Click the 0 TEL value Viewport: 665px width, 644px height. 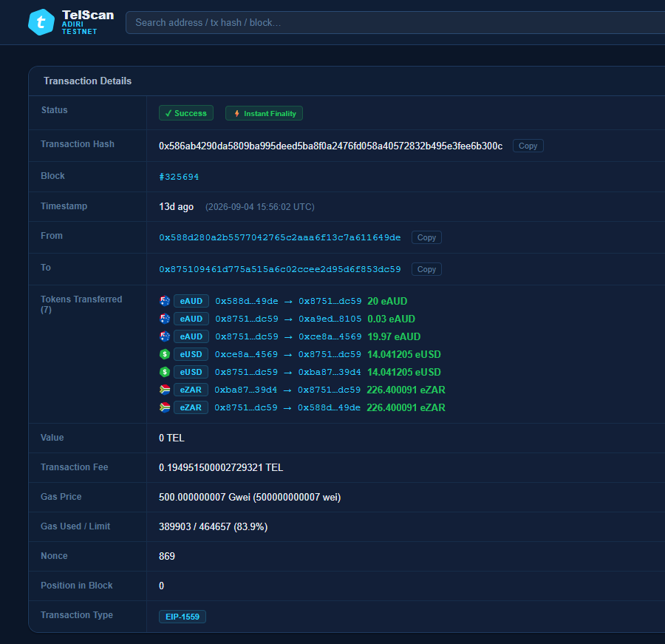click(x=171, y=438)
